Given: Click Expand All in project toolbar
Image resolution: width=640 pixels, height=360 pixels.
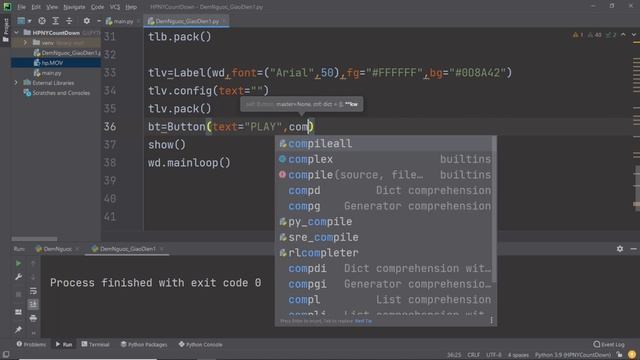Looking at the screenshot, I should [56, 21].
